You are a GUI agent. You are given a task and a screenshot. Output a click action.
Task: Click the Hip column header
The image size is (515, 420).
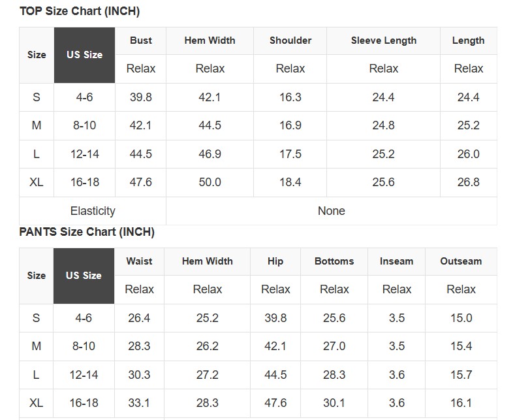[275, 261]
